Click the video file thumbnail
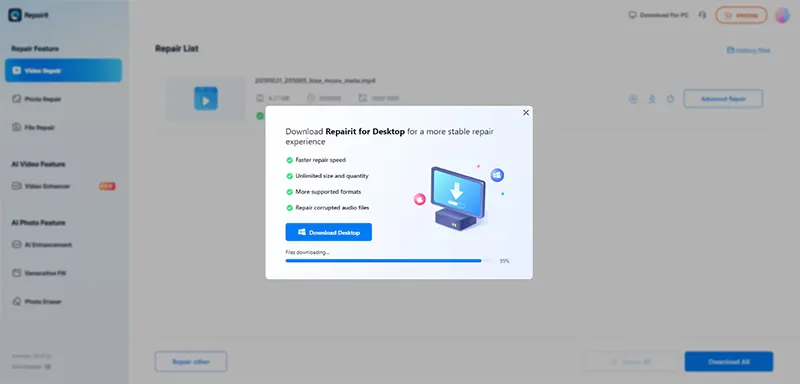The image size is (800, 384). [206, 98]
